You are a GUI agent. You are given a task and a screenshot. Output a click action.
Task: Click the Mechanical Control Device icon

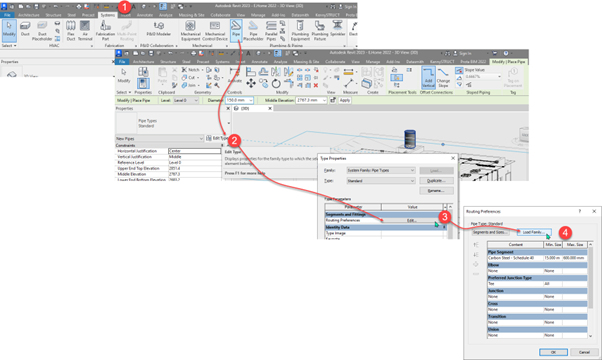215,31
